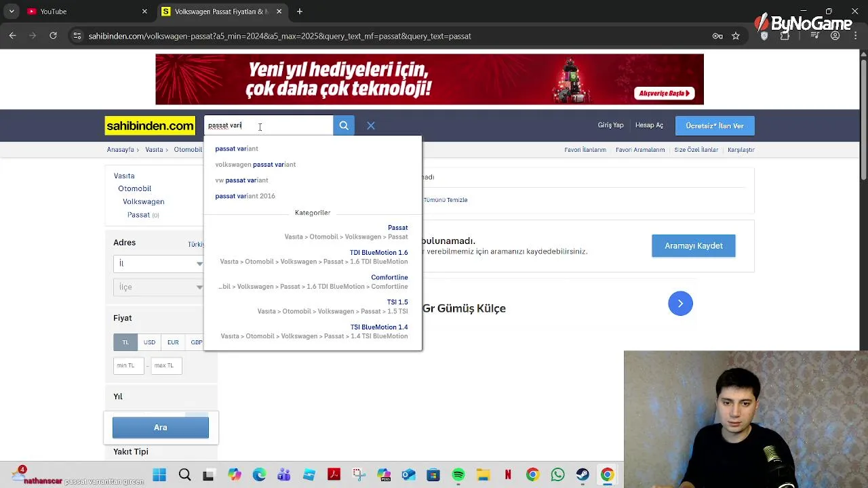This screenshot has width=868, height=488.
Task: Bookmark the page with the star icon
Action: pyautogui.click(x=736, y=36)
